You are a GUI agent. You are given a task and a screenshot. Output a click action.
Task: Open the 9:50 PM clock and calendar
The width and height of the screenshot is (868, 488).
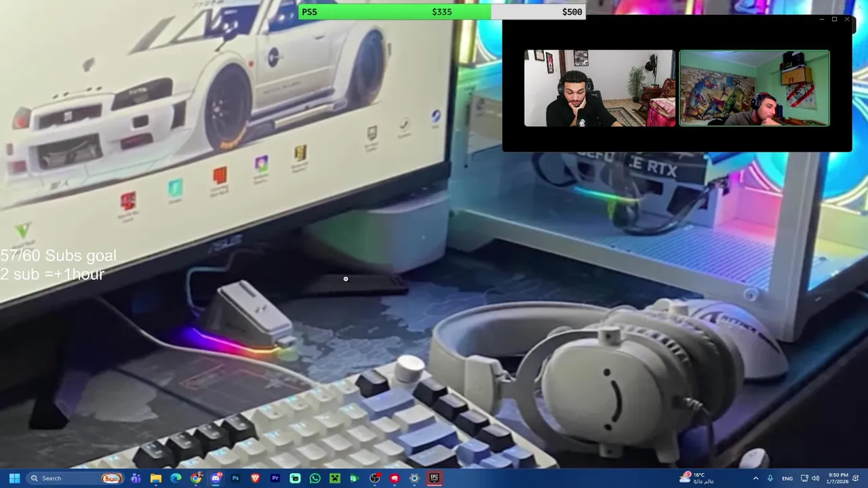pyautogui.click(x=838, y=478)
